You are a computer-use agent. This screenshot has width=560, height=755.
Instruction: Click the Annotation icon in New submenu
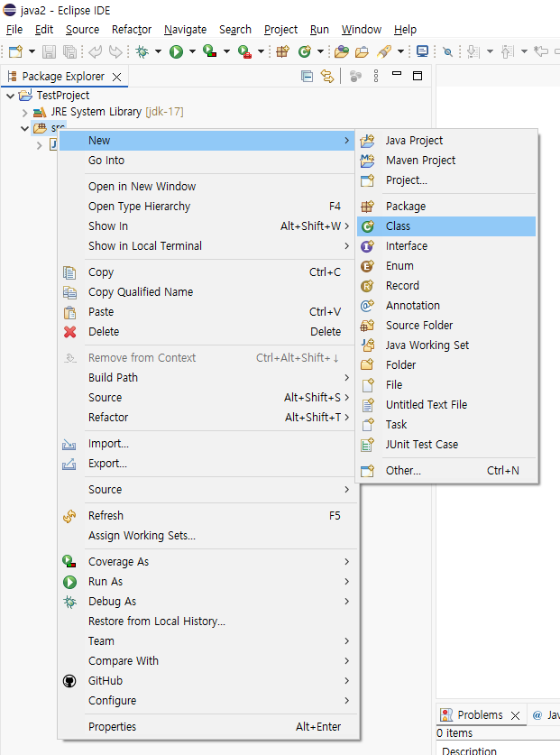[x=367, y=305]
